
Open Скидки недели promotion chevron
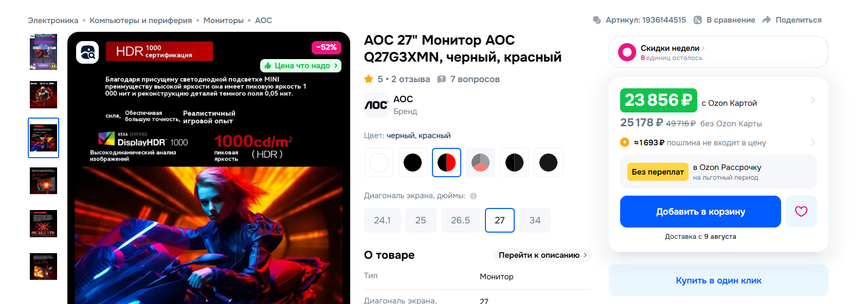[x=703, y=48]
